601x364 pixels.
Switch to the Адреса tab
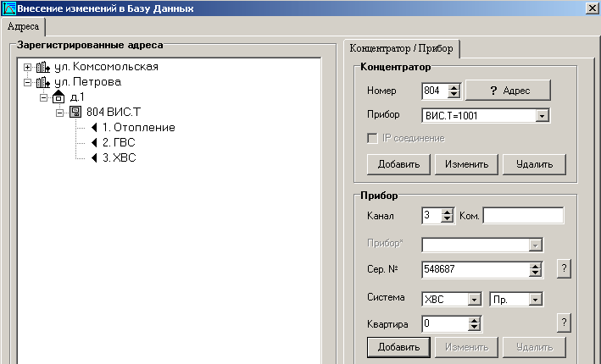[23, 27]
